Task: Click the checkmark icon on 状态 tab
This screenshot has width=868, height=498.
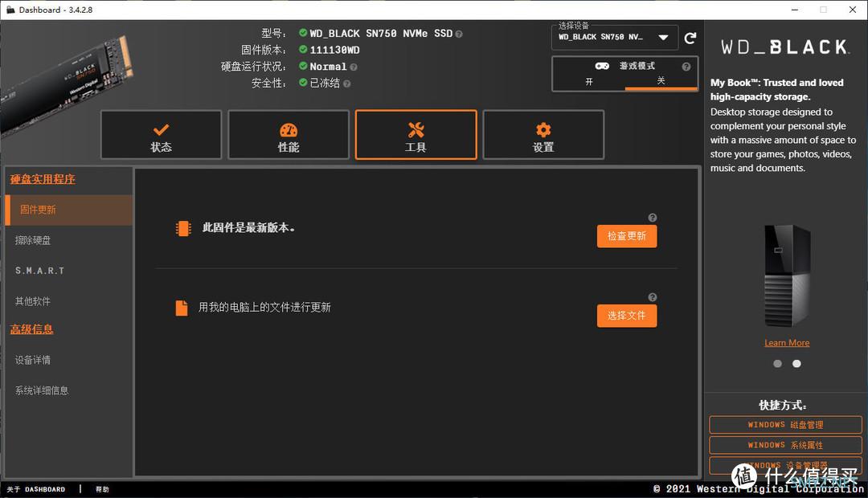Action: point(161,129)
